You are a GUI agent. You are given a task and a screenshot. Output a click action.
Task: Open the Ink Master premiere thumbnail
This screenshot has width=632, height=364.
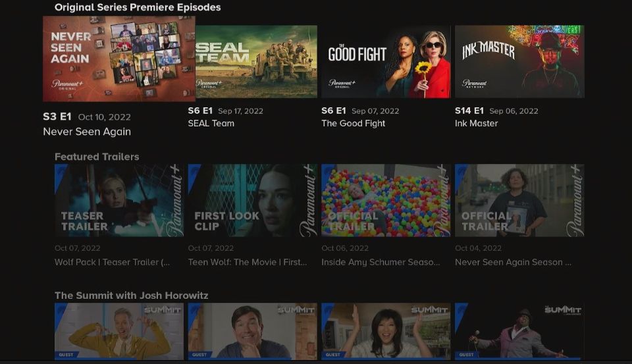(x=519, y=62)
